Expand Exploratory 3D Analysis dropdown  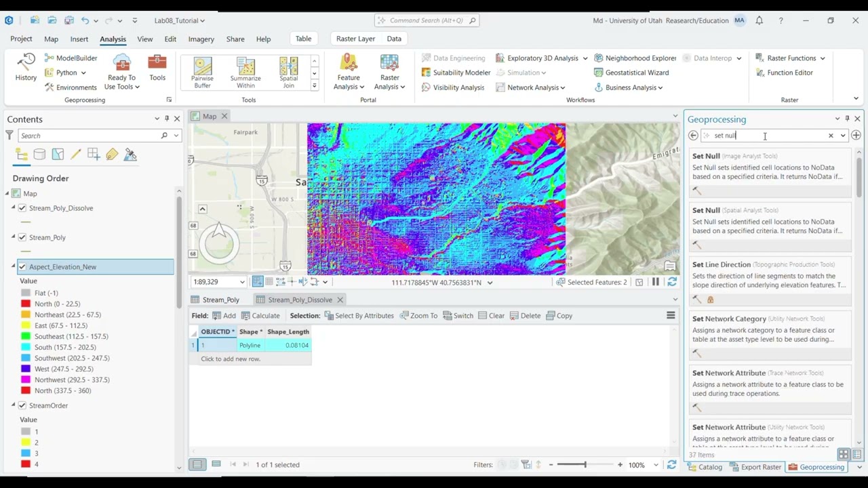click(x=585, y=58)
